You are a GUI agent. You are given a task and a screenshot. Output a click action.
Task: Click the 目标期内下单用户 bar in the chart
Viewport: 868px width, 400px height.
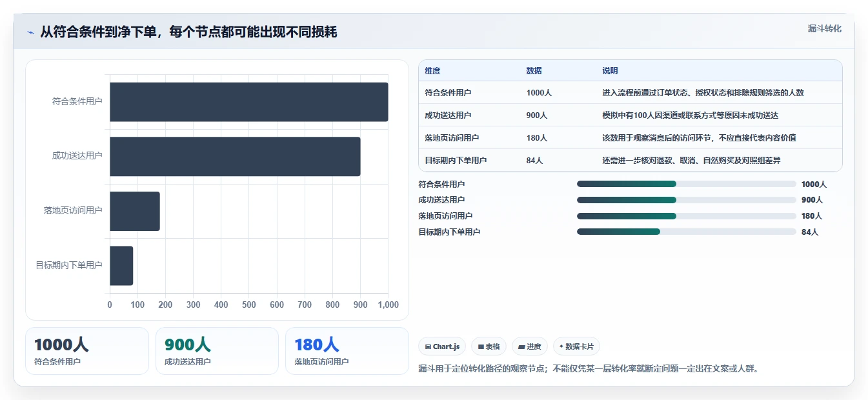(121, 266)
